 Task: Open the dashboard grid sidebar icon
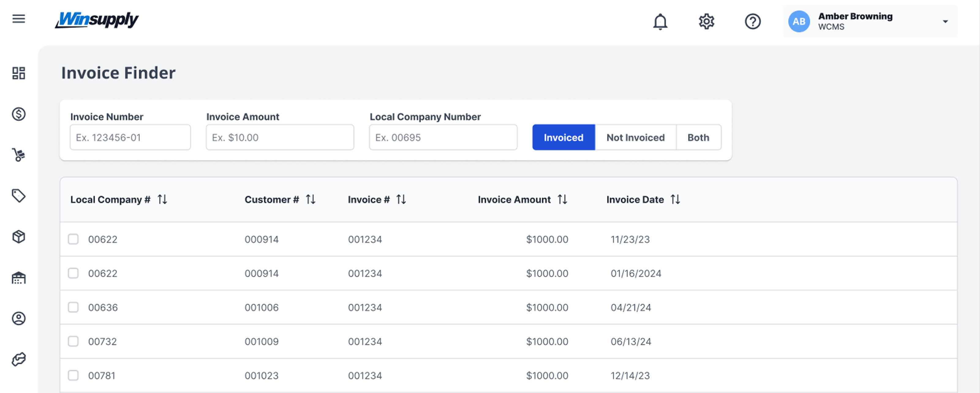18,73
